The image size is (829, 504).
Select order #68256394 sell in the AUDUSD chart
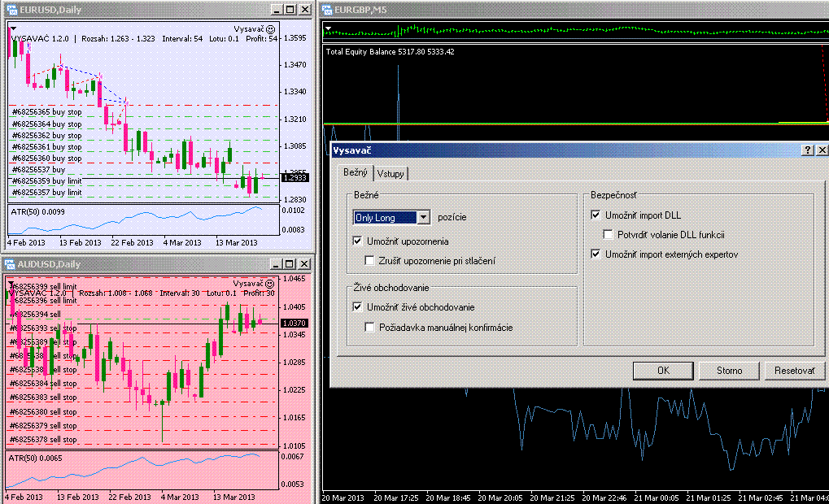point(35,315)
